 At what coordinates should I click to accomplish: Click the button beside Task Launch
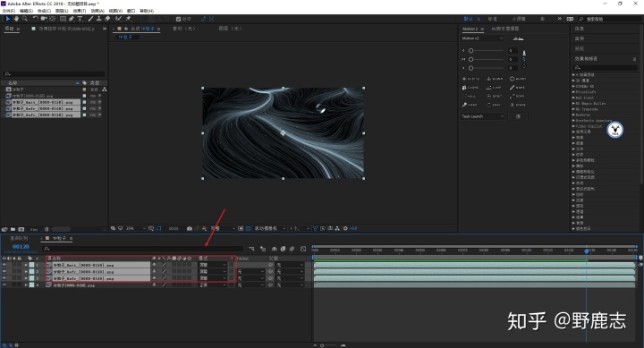[518, 116]
